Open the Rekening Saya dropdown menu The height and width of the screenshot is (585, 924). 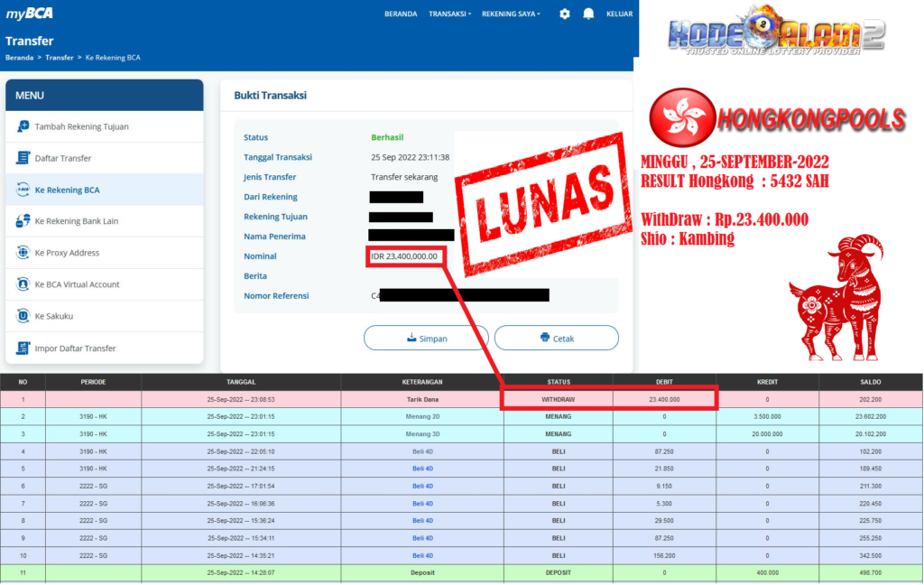(x=511, y=14)
